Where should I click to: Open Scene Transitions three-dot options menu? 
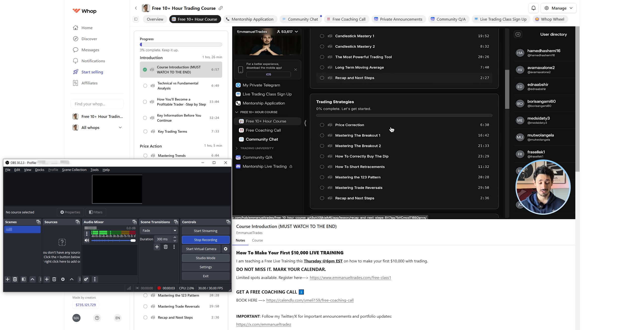click(x=174, y=247)
